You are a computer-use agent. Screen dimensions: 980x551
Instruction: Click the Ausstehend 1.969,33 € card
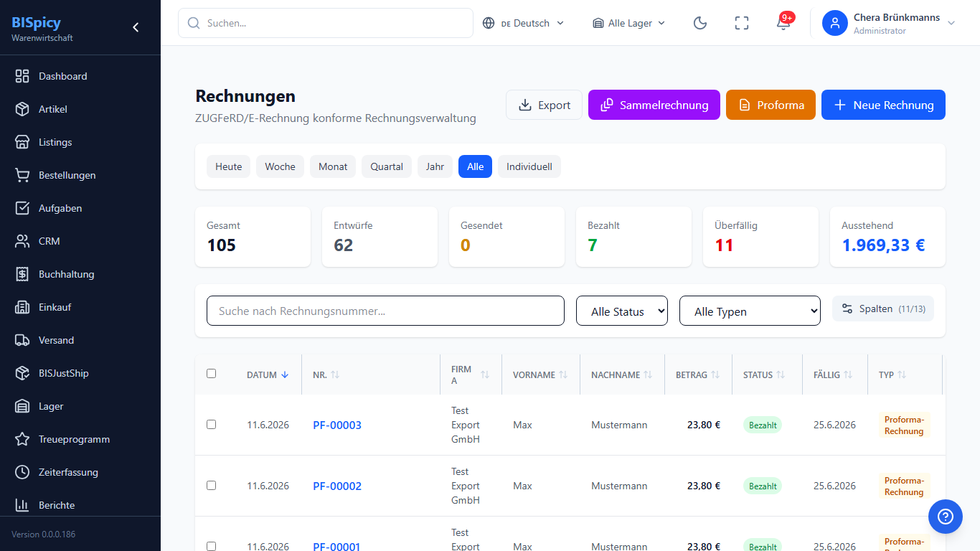tap(887, 237)
